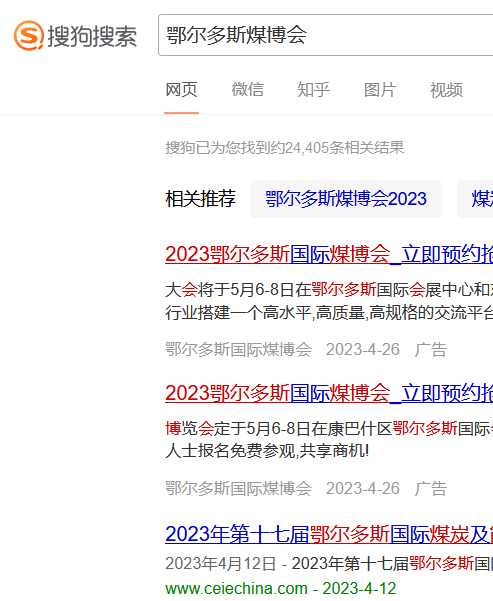Click the www.ceiechina.com URL text

[236, 588]
